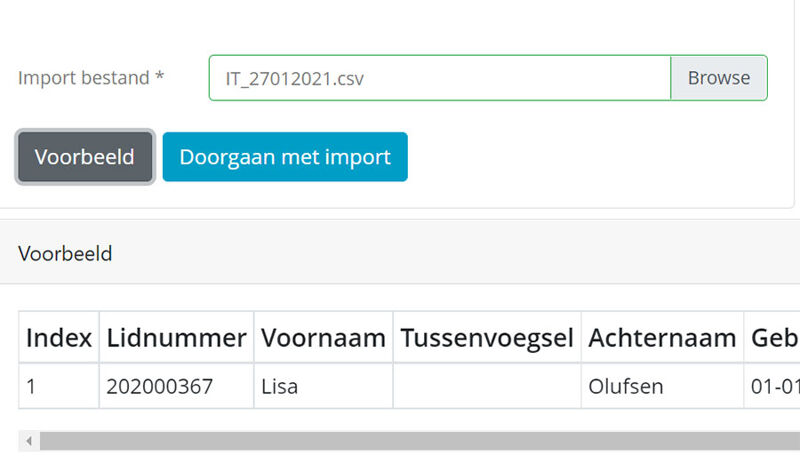This screenshot has height=471, width=800.
Task: Click the partially visible Geb column header
Action: 773,338
